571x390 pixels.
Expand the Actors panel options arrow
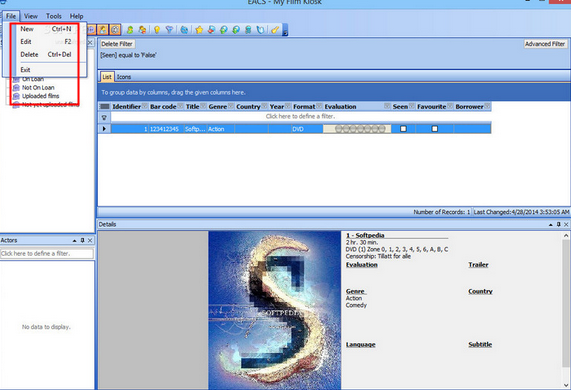click(74, 240)
